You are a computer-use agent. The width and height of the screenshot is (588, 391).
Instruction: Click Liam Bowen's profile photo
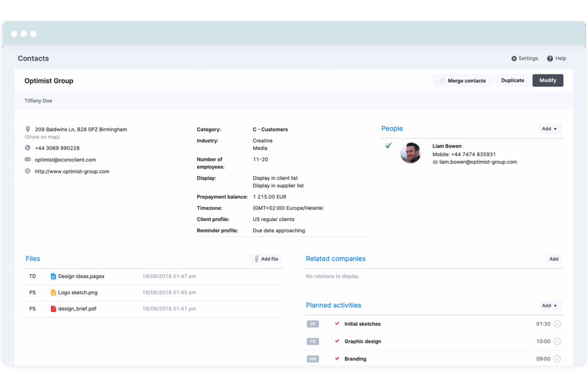[410, 153]
